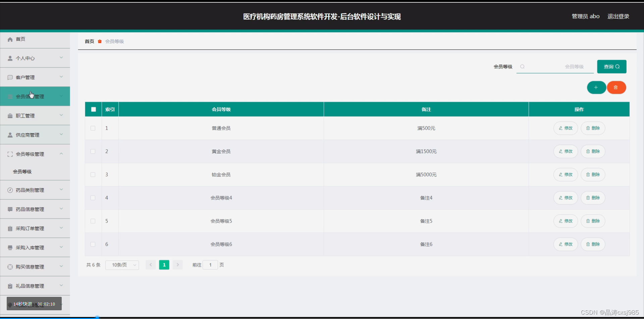Image resolution: width=644 pixels, height=319 pixels.
Task: Click the 查询 search button
Action: coord(612,66)
